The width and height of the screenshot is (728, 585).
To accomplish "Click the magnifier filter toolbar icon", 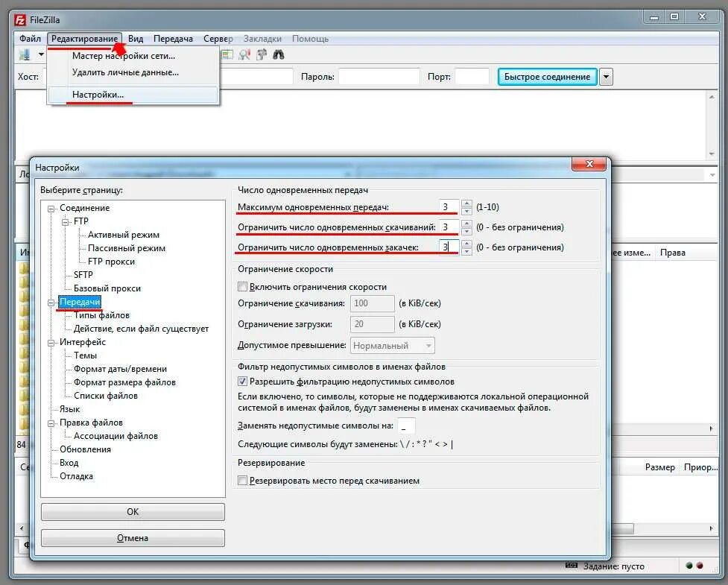I will 244,55.
